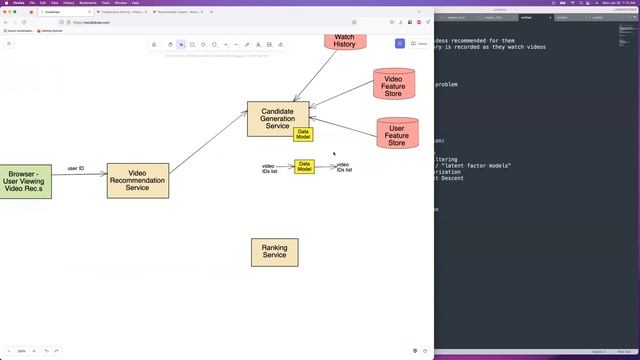
Task: Open Firefox Bookmarks menu
Action: (88, 3)
